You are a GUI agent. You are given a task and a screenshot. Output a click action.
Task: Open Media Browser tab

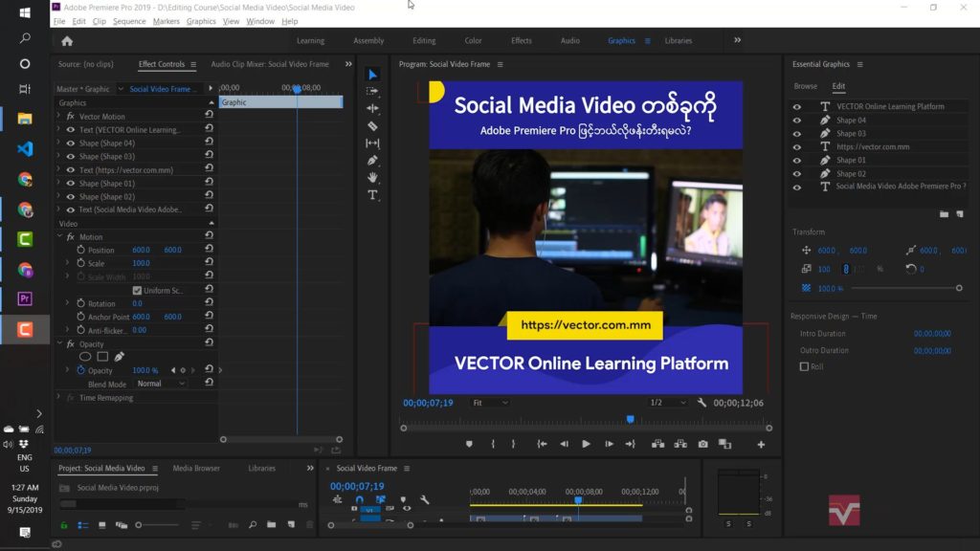point(196,468)
